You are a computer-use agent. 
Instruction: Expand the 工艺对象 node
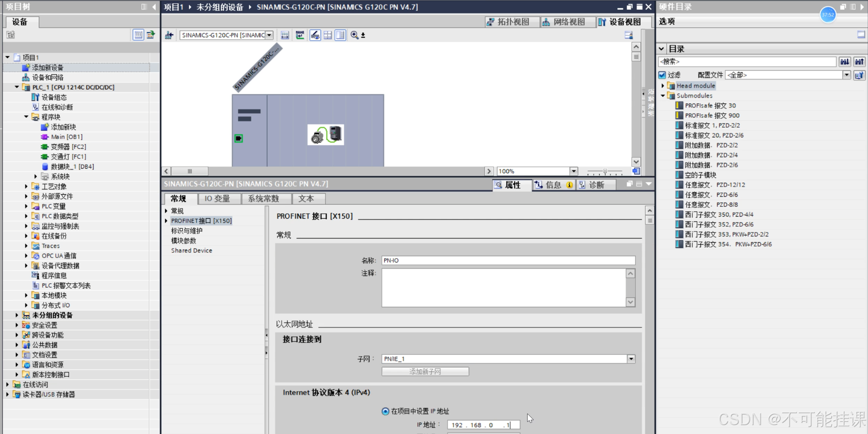coord(26,187)
